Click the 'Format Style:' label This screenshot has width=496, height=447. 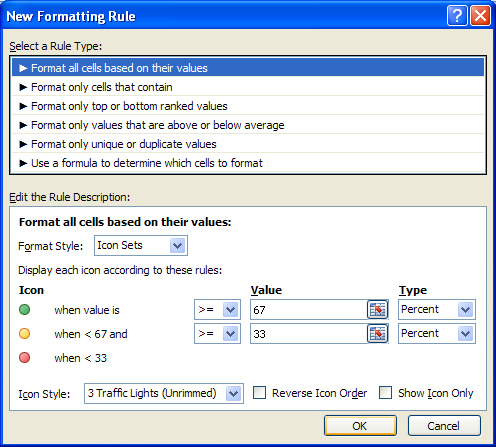point(51,246)
